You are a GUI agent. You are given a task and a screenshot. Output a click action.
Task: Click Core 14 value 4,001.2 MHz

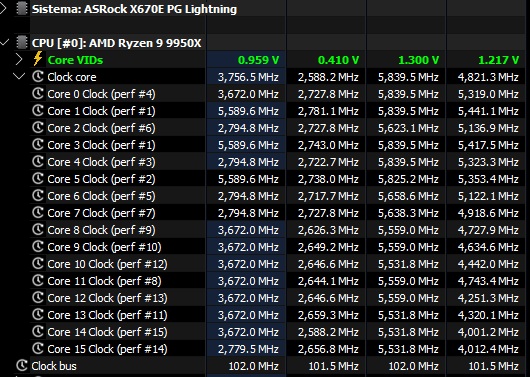[x=488, y=332]
